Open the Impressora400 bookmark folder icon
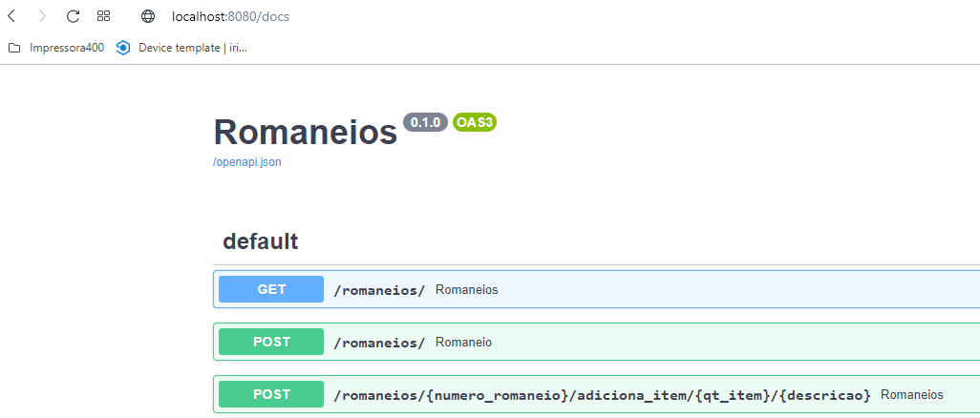Screen dimensions: 980x418 click(14, 48)
